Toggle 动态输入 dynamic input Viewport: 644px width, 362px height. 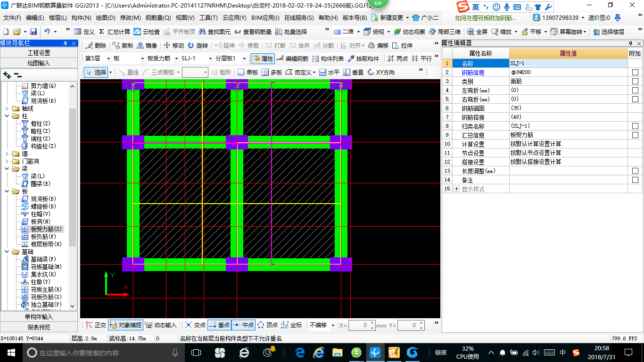161,325
